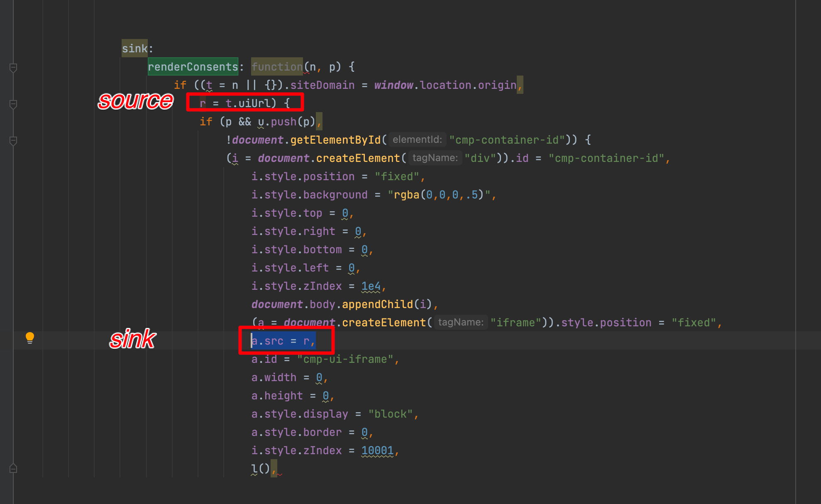Click the 'tagName:' hint before "iframe"
Viewport: 821px width, 504px height.
point(461,323)
